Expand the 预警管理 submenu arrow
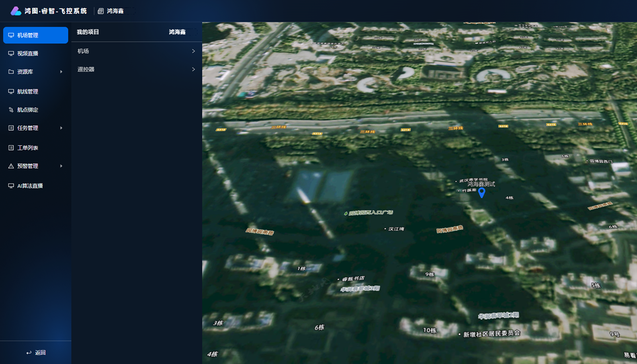 61,166
